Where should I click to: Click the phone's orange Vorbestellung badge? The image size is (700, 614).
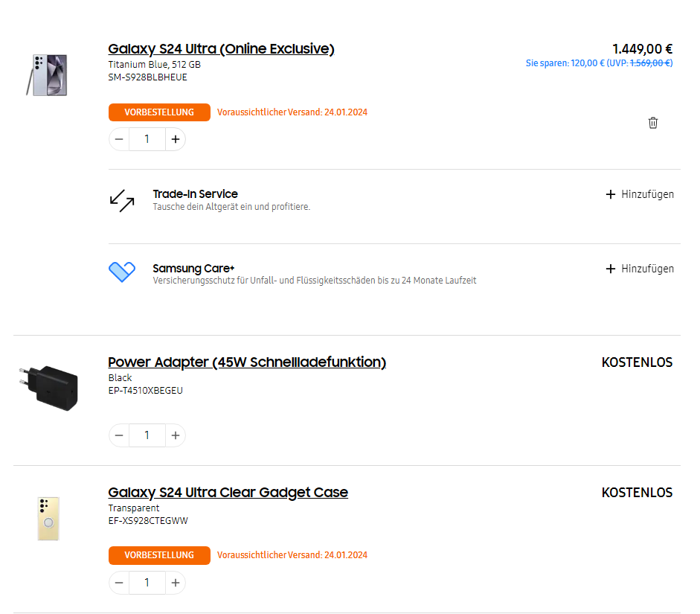[159, 112]
